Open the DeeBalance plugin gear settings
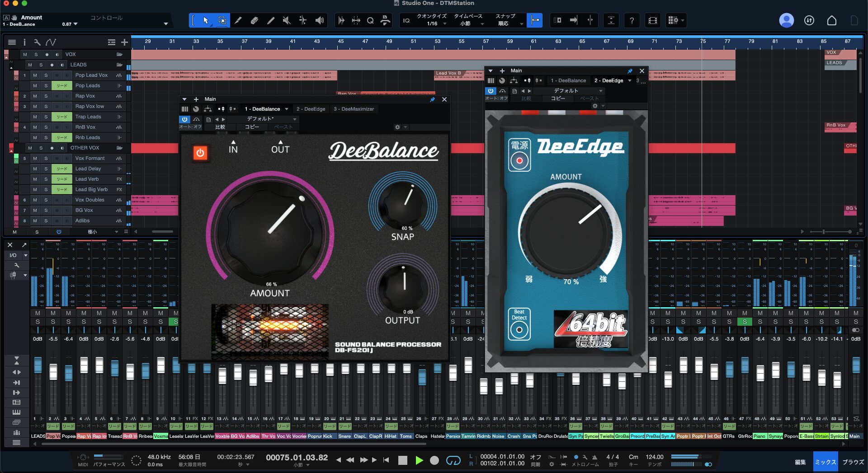This screenshot has width=868, height=473. click(x=397, y=127)
